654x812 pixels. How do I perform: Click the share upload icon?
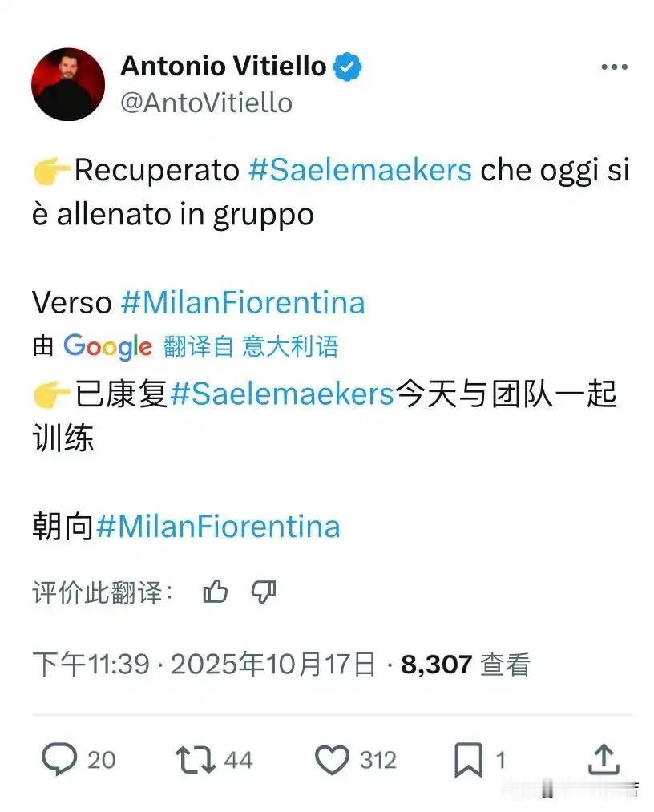(604, 759)
